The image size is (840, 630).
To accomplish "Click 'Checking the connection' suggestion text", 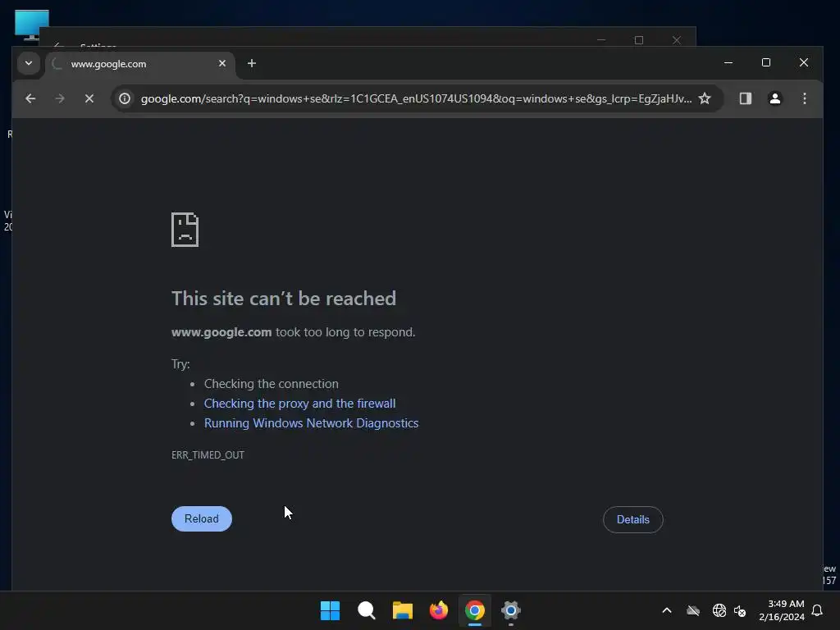I will pyautogui.click(x=271, y=384).
